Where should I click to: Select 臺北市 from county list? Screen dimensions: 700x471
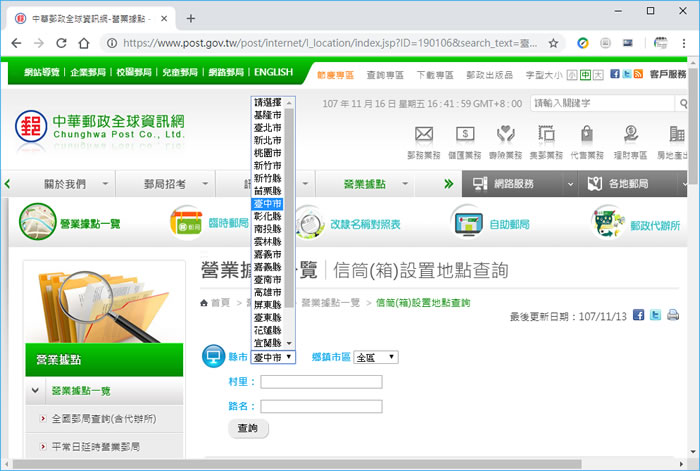(x=267, y=128)
